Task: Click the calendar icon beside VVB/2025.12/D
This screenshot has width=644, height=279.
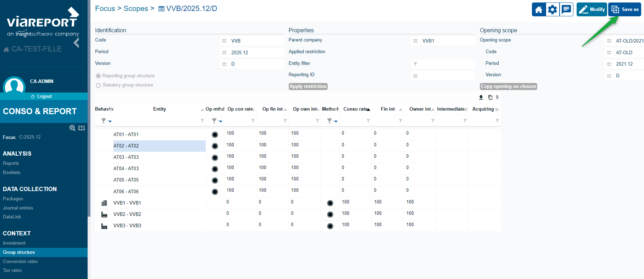Action: 161,9
